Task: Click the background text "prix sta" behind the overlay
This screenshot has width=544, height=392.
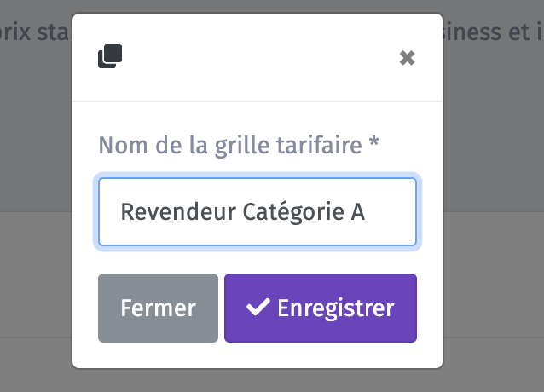Action: (34, 32)
